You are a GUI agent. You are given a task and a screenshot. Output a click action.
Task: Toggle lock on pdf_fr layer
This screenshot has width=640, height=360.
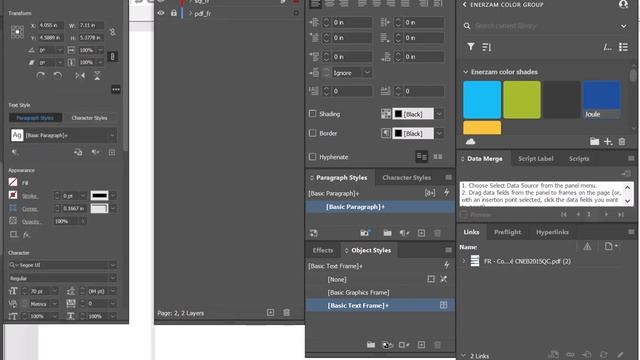[174, 13]
